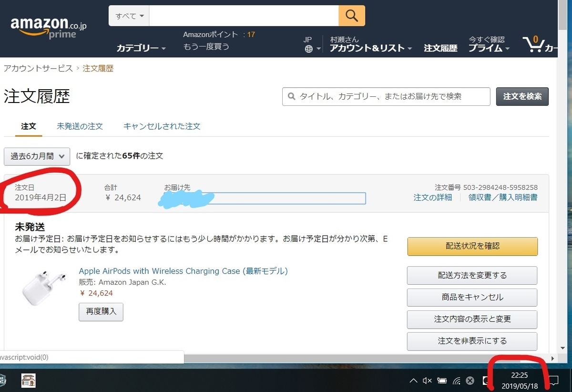Open 注文履歴 in the top navigation
This screenshot has height=392, width=572.
click(440, 48)
